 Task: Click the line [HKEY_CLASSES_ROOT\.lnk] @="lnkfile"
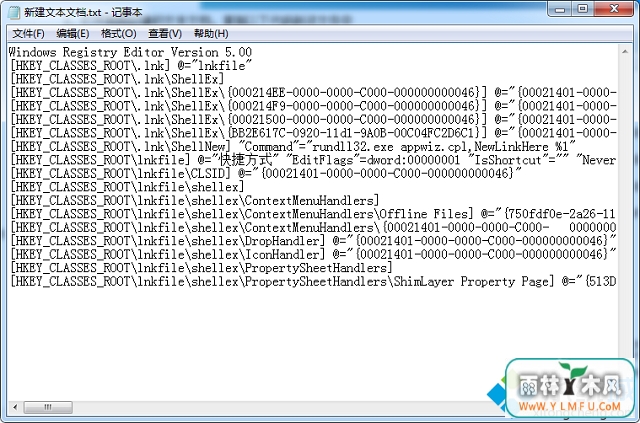click(131, 66)
